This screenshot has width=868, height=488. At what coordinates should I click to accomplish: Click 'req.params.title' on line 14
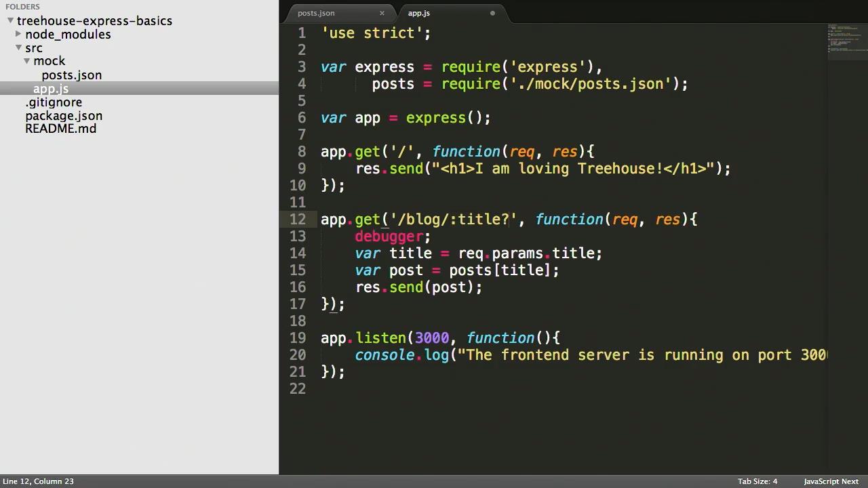[x=526, y=253]
